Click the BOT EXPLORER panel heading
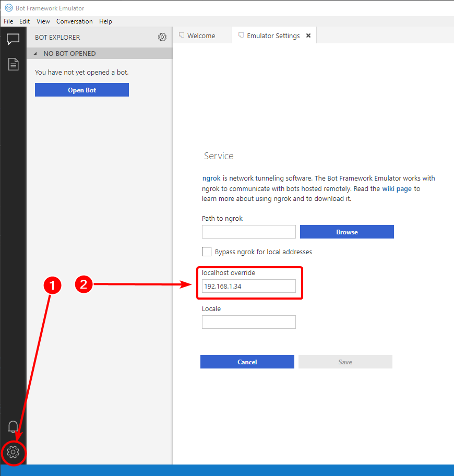 pos(57,38)
